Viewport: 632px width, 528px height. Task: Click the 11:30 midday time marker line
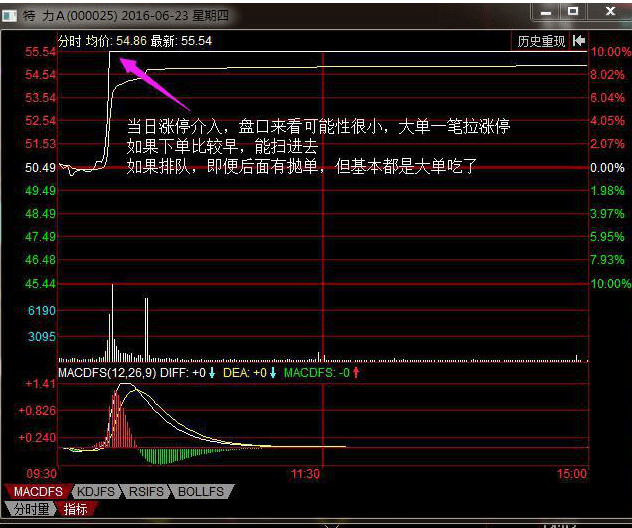pos(323,258)
